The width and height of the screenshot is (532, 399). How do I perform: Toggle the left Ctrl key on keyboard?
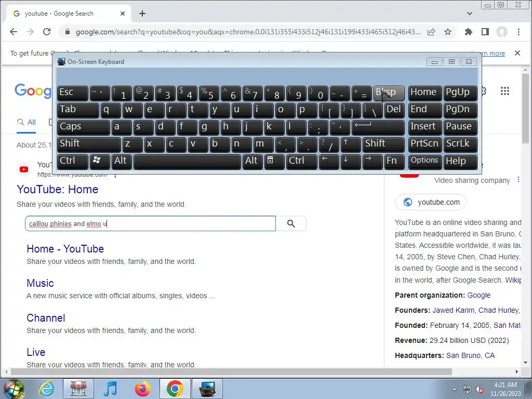tap(73, 162)
